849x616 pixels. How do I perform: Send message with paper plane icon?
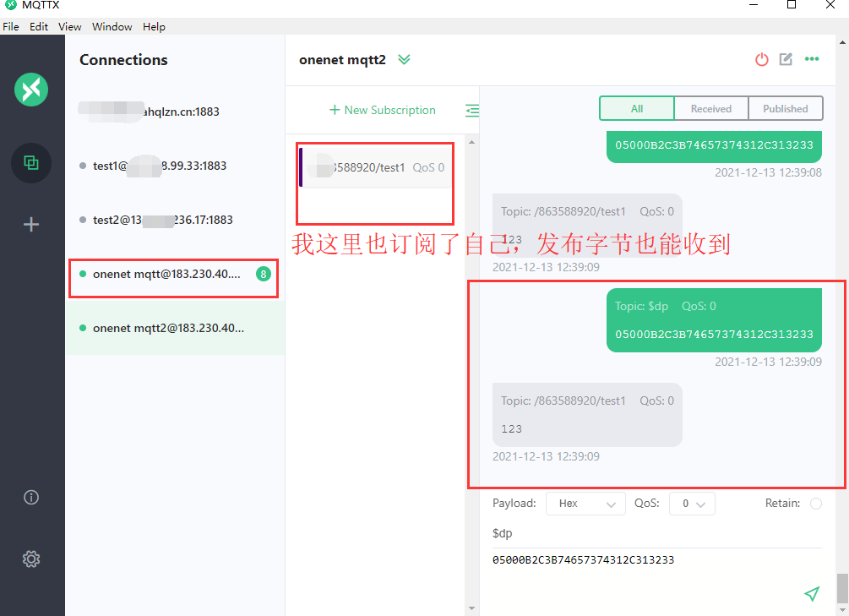coord(812,594)
